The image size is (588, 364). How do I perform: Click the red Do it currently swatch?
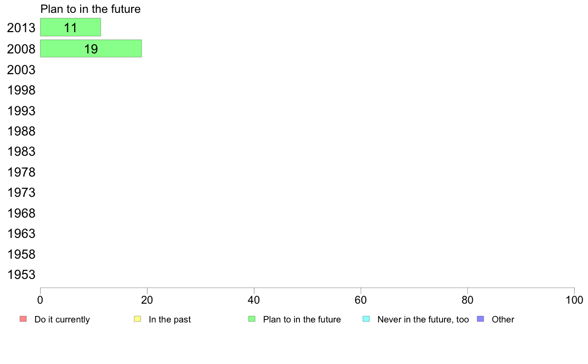click(23, 319)
